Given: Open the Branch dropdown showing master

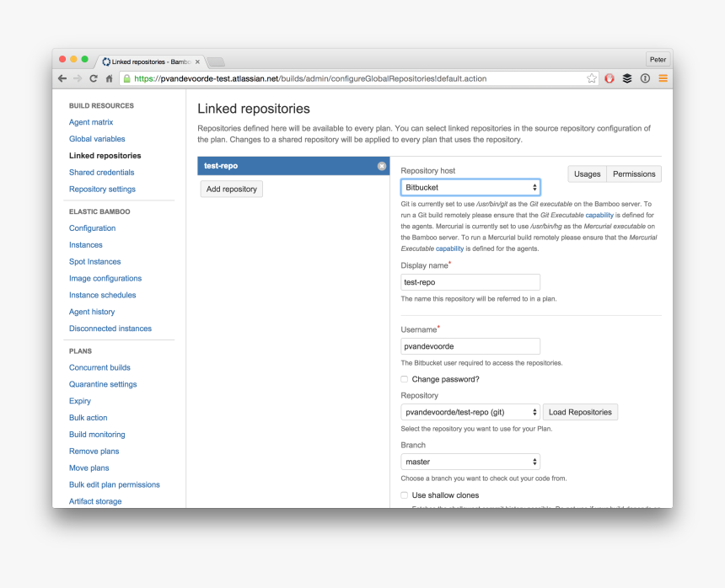Looking at the screenshot, I should [470, 462].
